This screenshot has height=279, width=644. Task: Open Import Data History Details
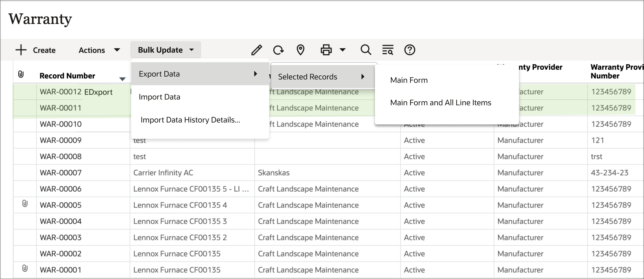pyautogui.click(x=190, y=120)
